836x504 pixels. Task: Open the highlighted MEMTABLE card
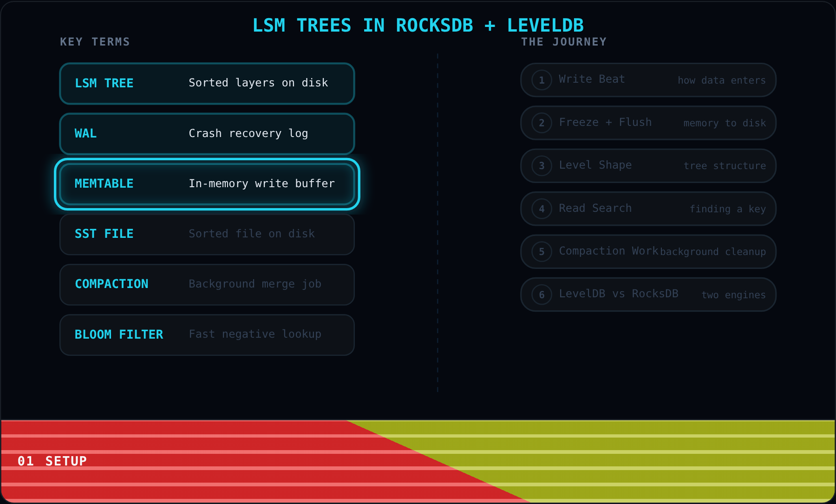click(x=207, y=184)
